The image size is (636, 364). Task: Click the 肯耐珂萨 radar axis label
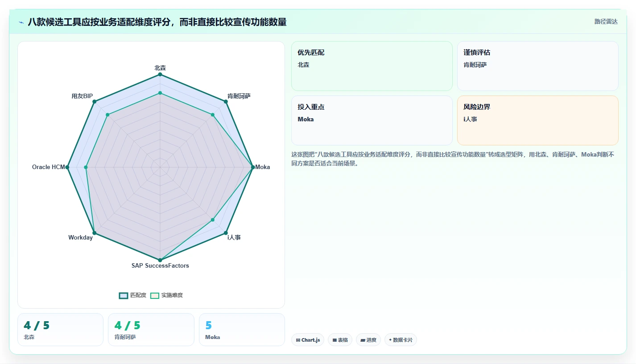coord(239,96)
